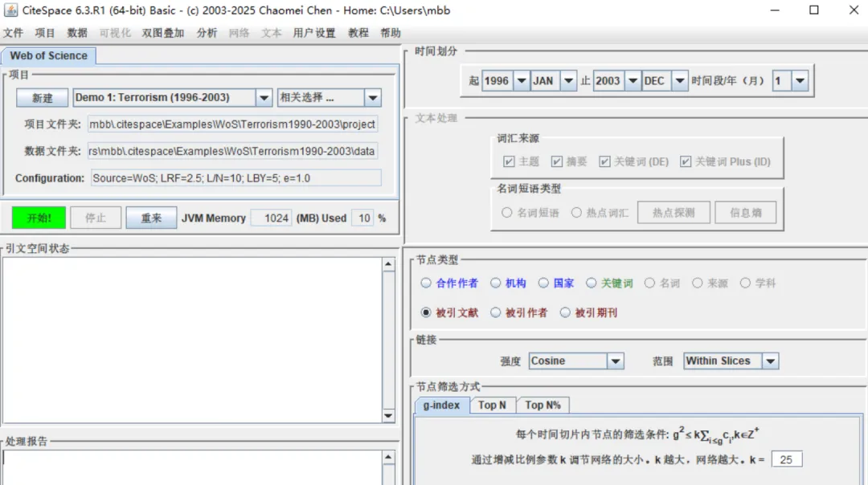Click inside the 处理报告 text area
868x485 pixels.
[192, 468]
